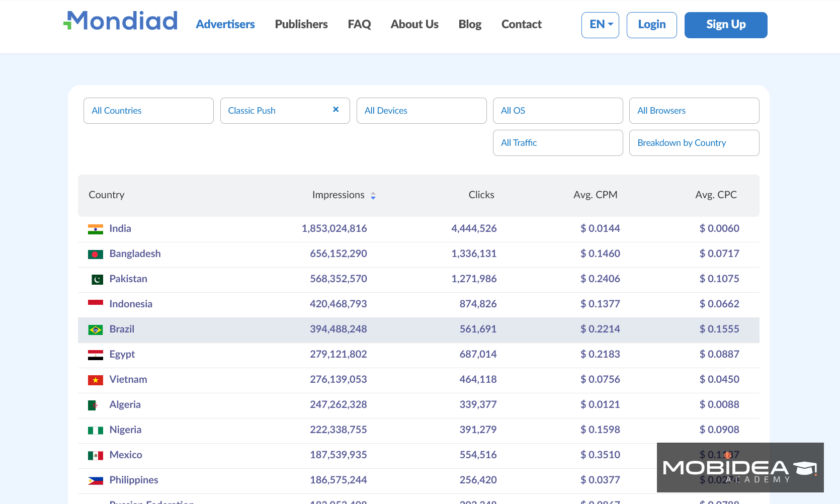Select the India country name

[120, 228]
